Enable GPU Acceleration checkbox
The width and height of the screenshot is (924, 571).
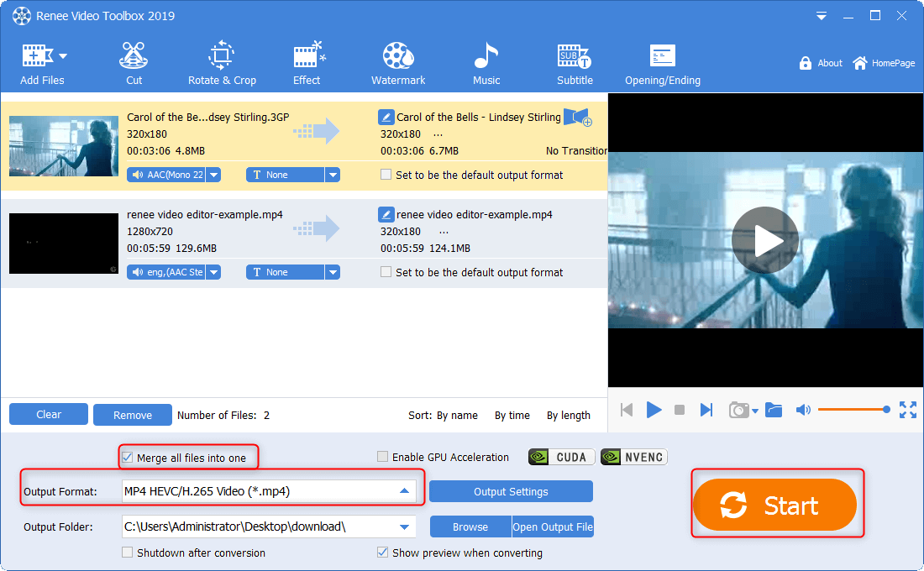point(383,458)
